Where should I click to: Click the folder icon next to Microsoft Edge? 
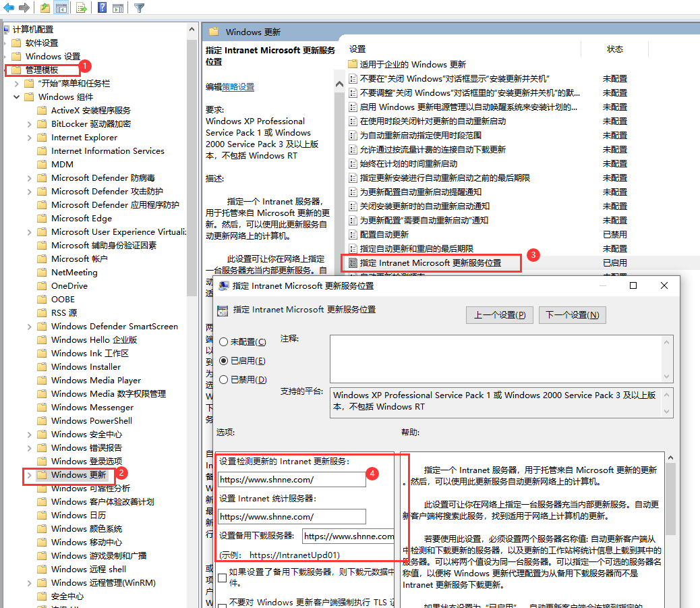(42, 219)
